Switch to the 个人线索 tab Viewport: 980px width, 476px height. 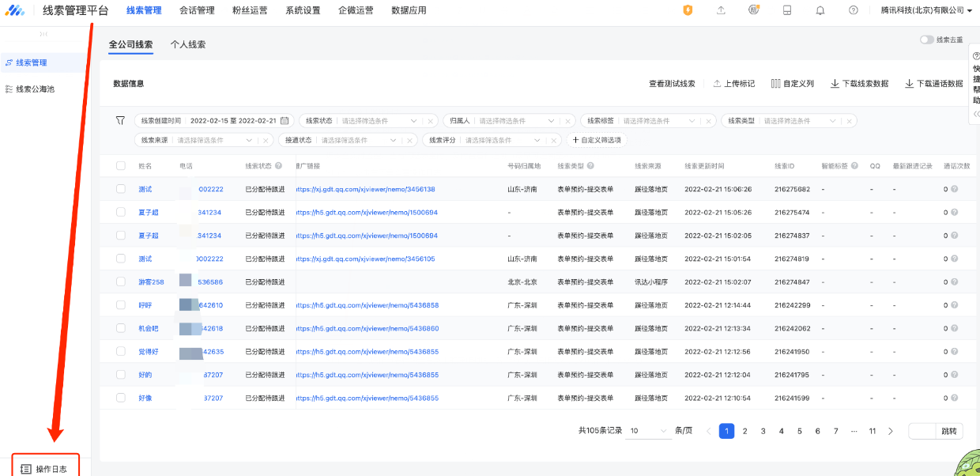pyautogui.click(x=188, y=45)
